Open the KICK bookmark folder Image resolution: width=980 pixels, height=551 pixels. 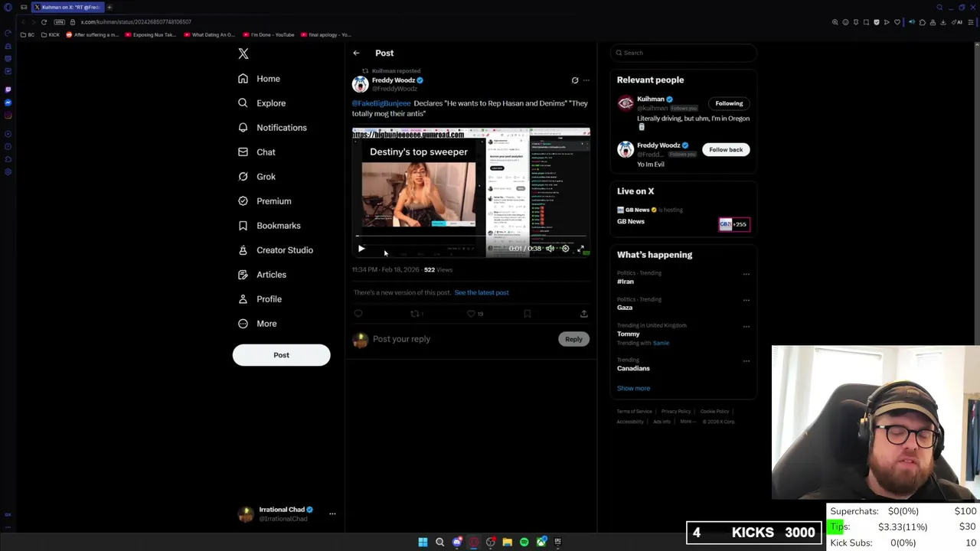click(x=51, y=34)
